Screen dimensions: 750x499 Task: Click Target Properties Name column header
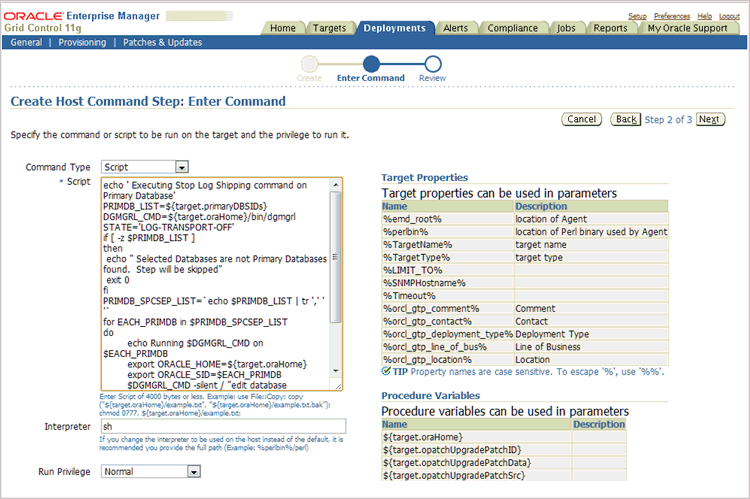[448, 206]
